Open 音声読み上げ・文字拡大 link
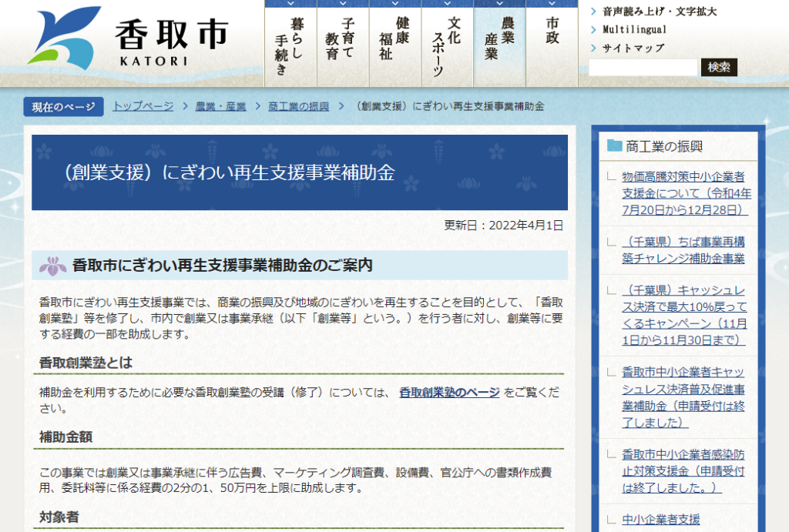Image resolution: width=789 pixels, height=532 pixels. coord(660,12)
